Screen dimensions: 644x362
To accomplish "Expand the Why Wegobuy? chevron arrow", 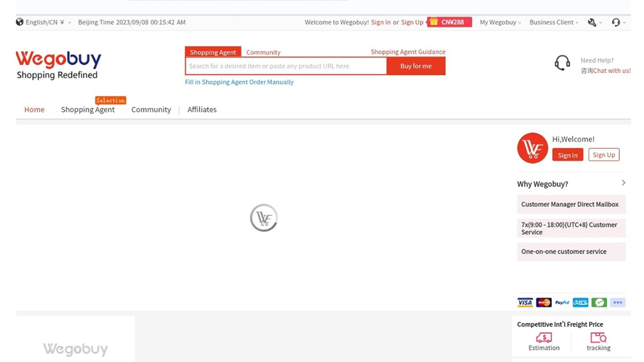I will pyautogui.click(x=623, y=183).
